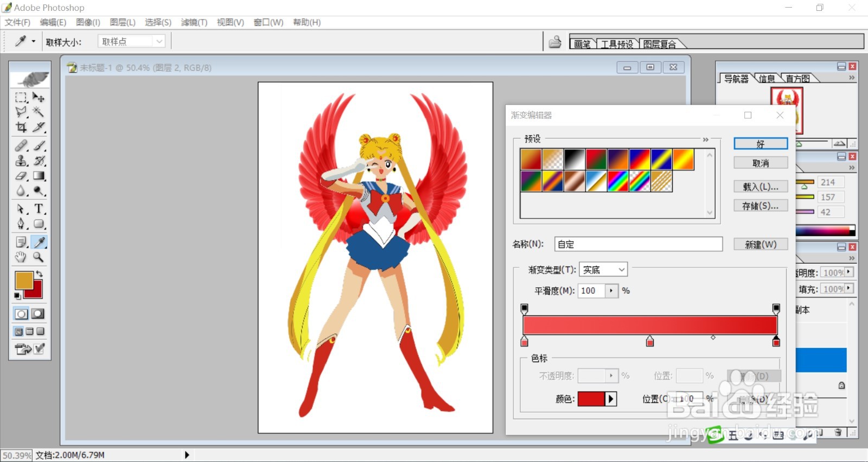The image size is (868, 462).
Task: Expand the presets panel menu arrows
Action: [706, 140]
